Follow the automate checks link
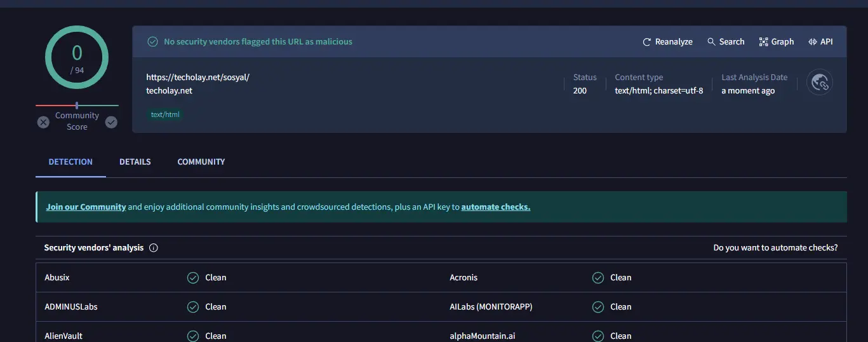The height and width of the screenshot is (342, 868). coord(495,207)
